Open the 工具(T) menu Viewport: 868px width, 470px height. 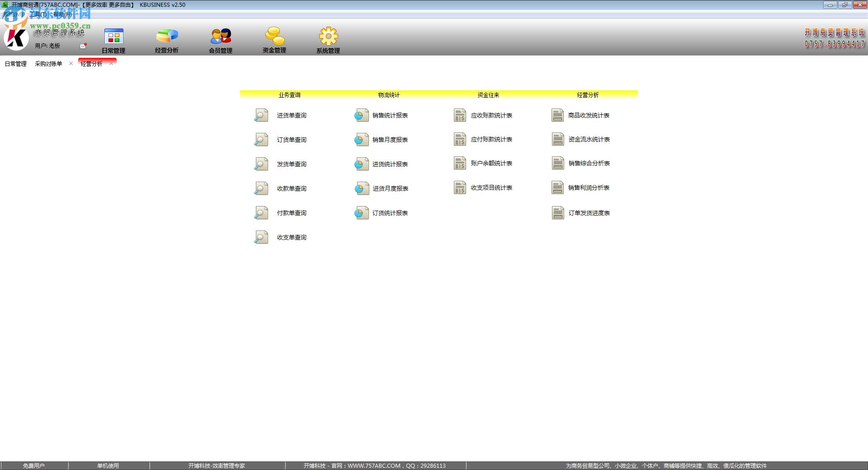[38, 14]
